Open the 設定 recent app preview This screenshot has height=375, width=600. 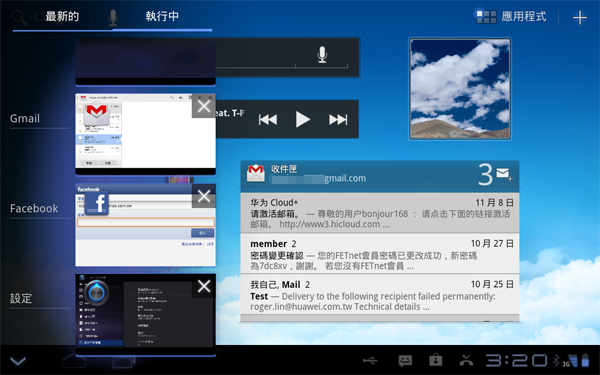point(145,315)
